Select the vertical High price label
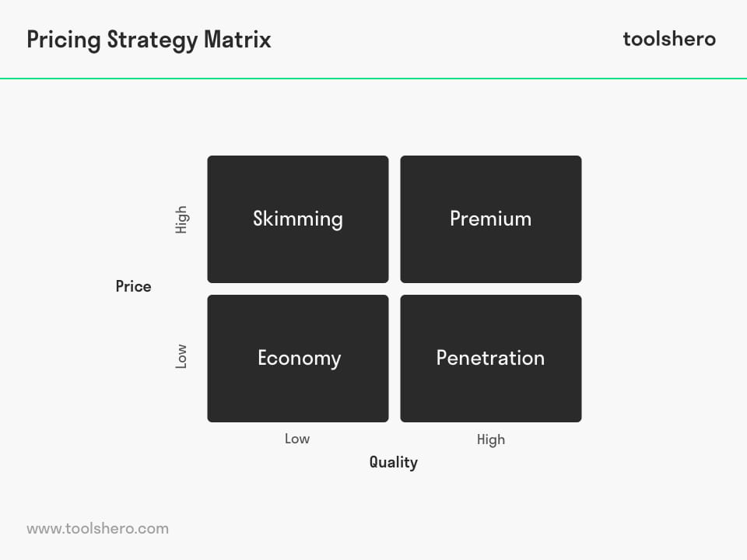The width and height of the screenshot is (747, 560). [x=181, y=219]
